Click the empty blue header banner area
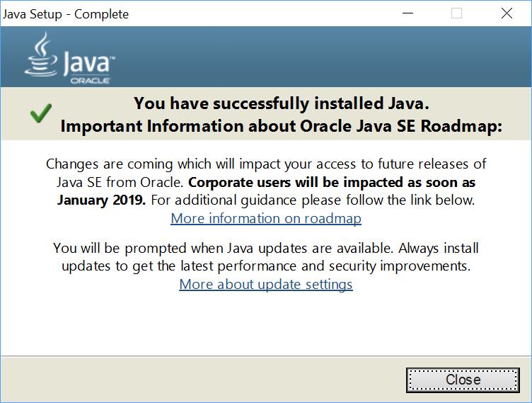Screen dimensions: 532x403 323,57
